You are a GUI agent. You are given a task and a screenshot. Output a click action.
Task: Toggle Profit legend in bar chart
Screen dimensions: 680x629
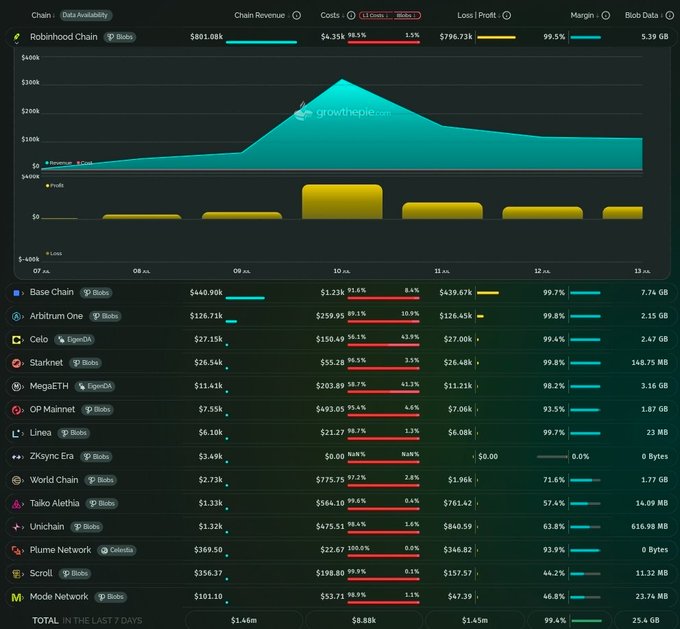[x=55, y=186]
